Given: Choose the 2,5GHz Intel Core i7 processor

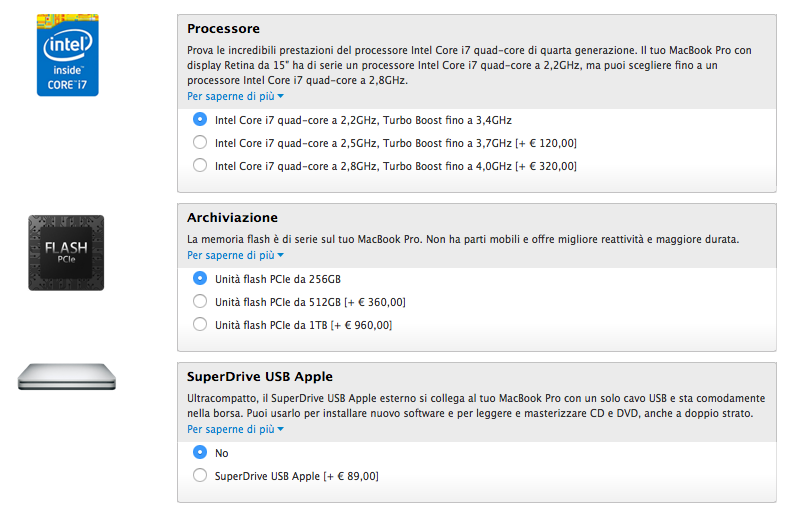Looking at the screenshot, I should (200, 143).
